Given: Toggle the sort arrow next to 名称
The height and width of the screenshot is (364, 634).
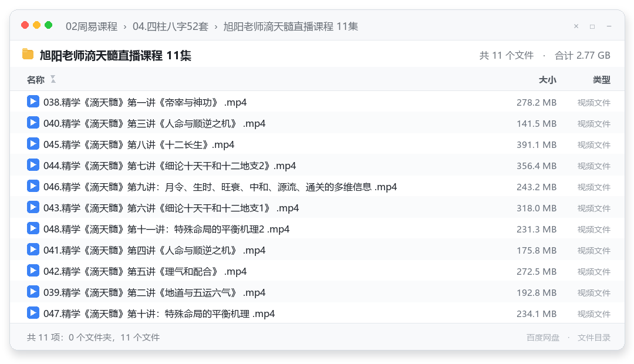Looking at the screenshot, I should [53, 79].
